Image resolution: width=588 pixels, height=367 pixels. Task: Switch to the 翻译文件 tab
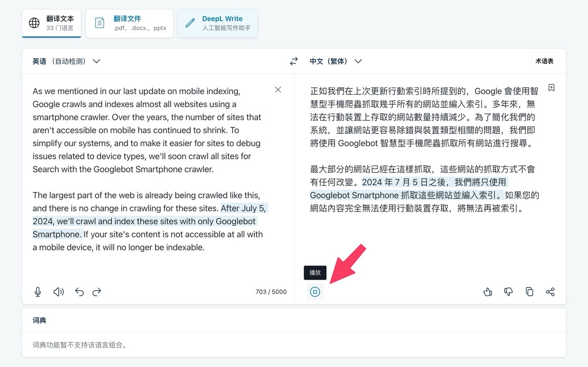coord(130,23)
